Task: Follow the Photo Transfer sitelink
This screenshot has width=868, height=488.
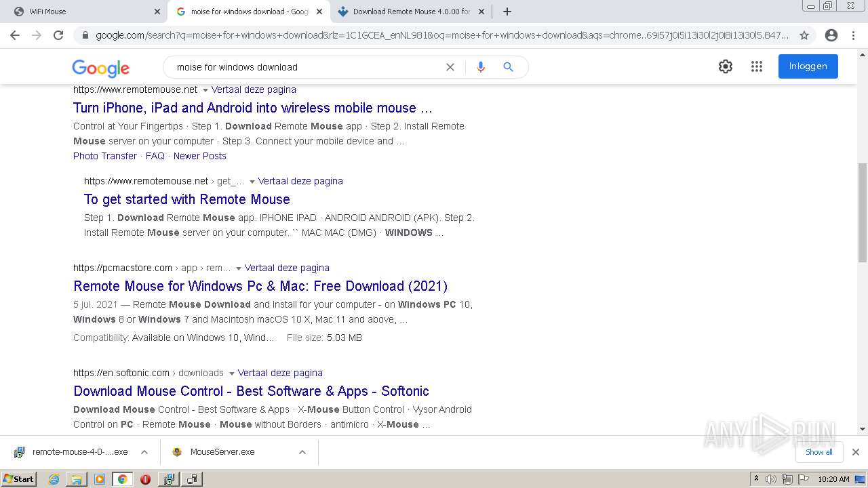Action: [105, 156]
